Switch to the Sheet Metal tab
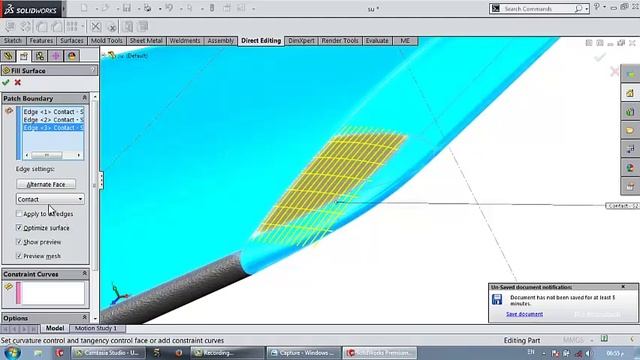Screen dimensions: 640x360 146,41
